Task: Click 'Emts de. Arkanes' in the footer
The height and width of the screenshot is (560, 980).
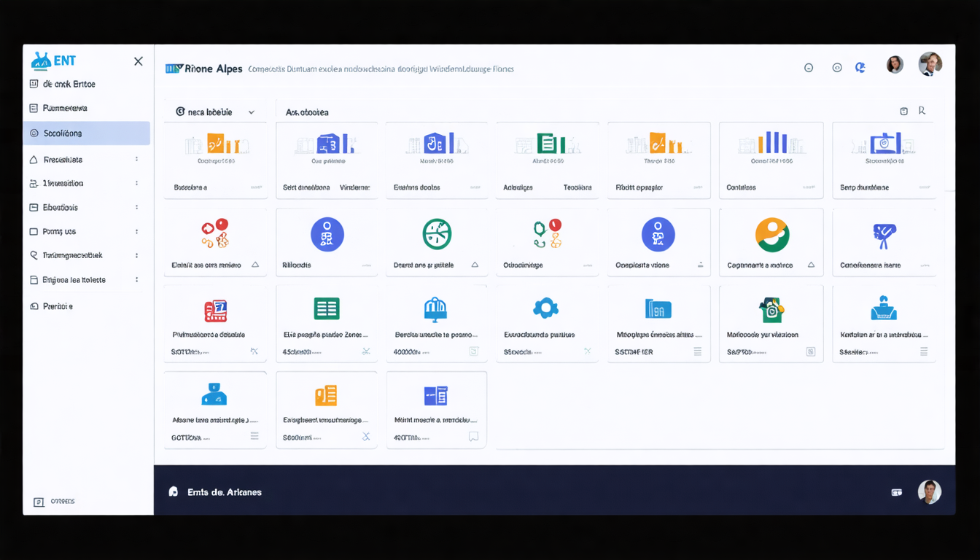Action: click(x=225, y=492)
